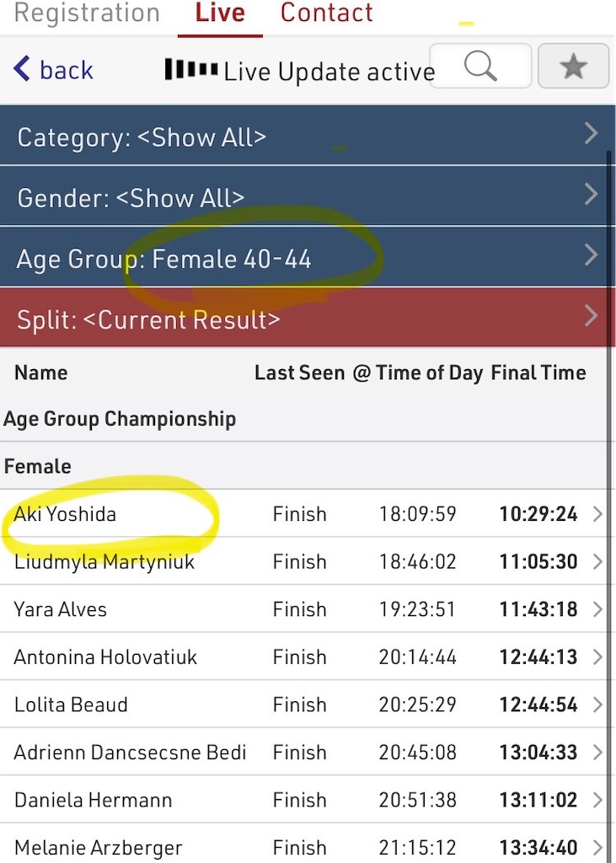Expand the Gender Show All filter

click(306, 196)
